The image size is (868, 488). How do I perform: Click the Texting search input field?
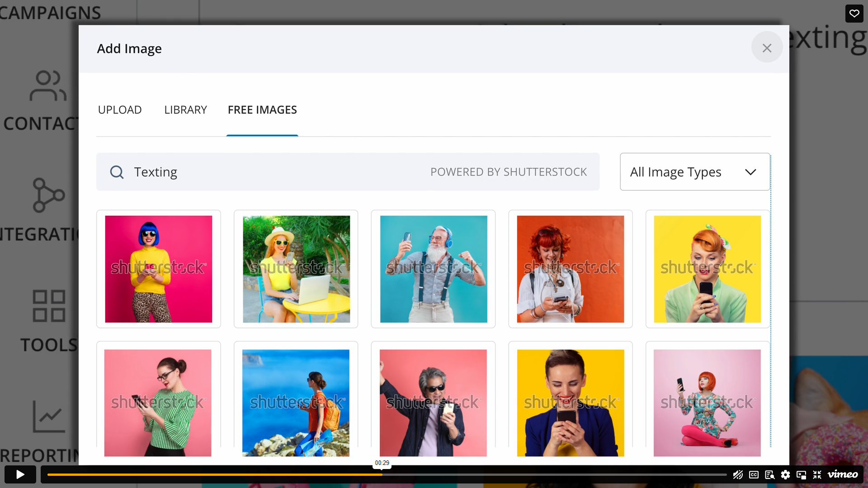tap(271, 172)
